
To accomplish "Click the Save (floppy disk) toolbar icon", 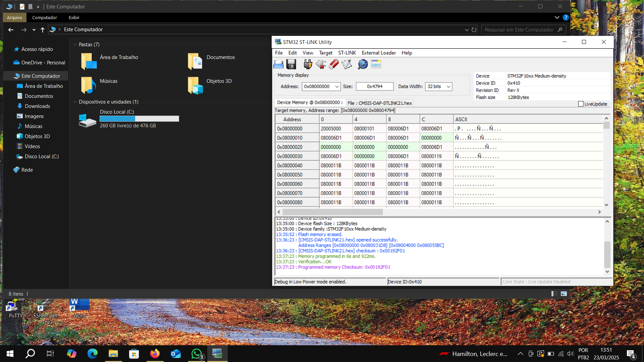I will [x=291, y=64].
